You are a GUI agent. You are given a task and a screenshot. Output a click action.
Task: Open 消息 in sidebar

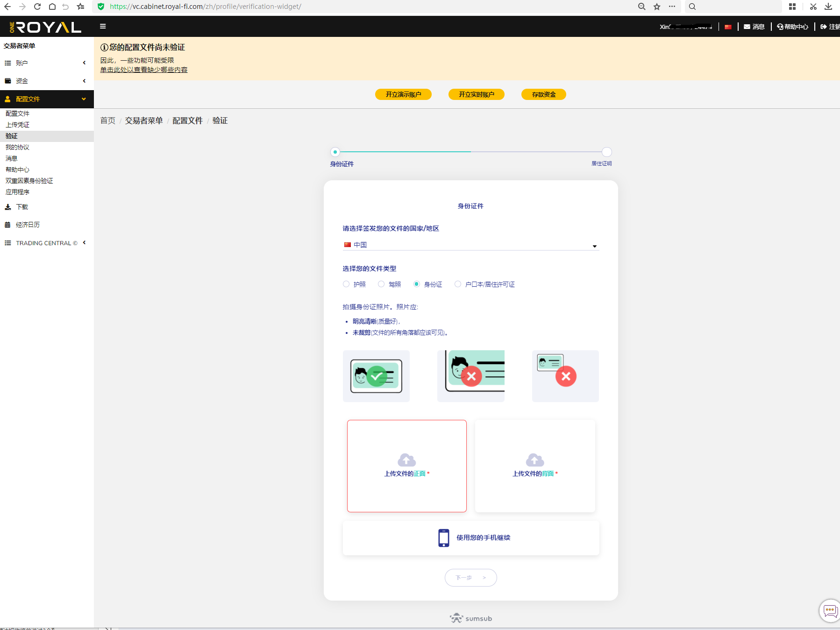coord(12,158)
